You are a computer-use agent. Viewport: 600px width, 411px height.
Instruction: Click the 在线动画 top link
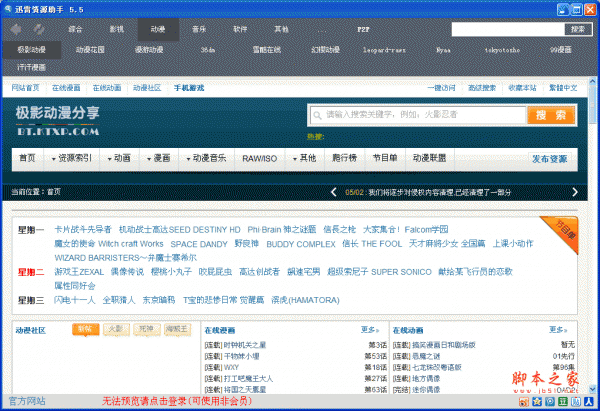tap(107, 88)
